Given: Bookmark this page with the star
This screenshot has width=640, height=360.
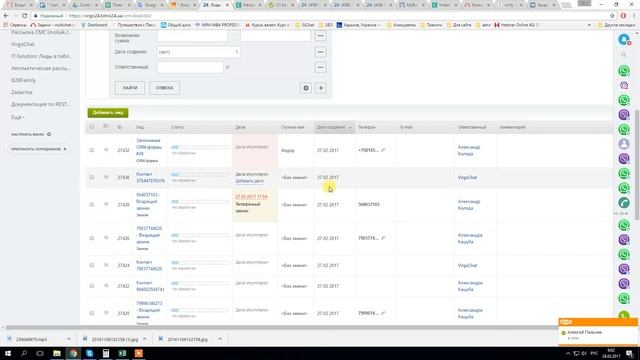Looking at the screenshot, I should (x=612, y=16).
